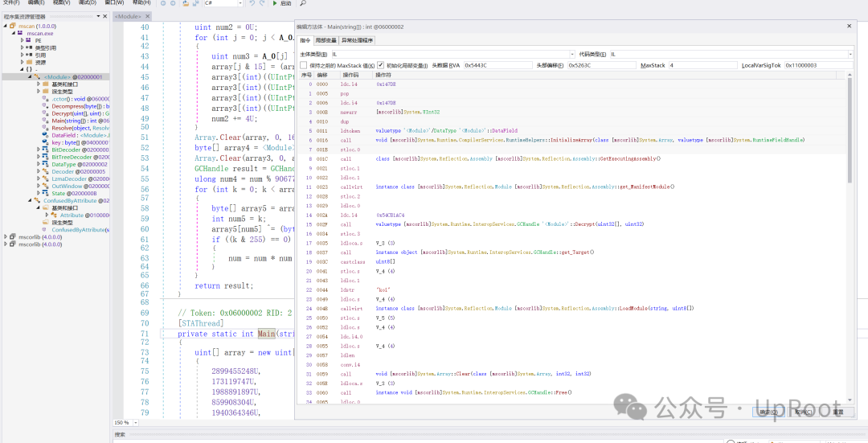The image size is (868, 443).
Task: Collapse the mscan.exe node
Action: click(x=14, y=33)
